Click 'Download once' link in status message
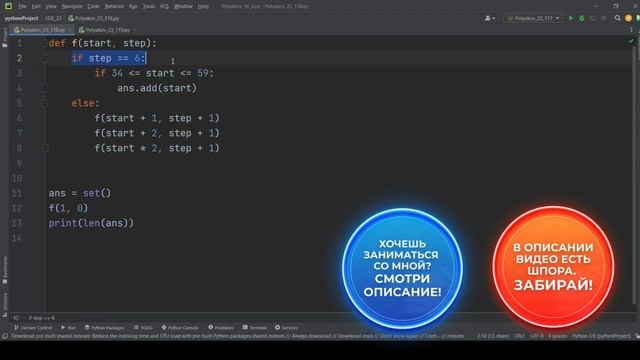Image resolution: width=640 pixels, height=360 pixels. [x=355, y=336]
